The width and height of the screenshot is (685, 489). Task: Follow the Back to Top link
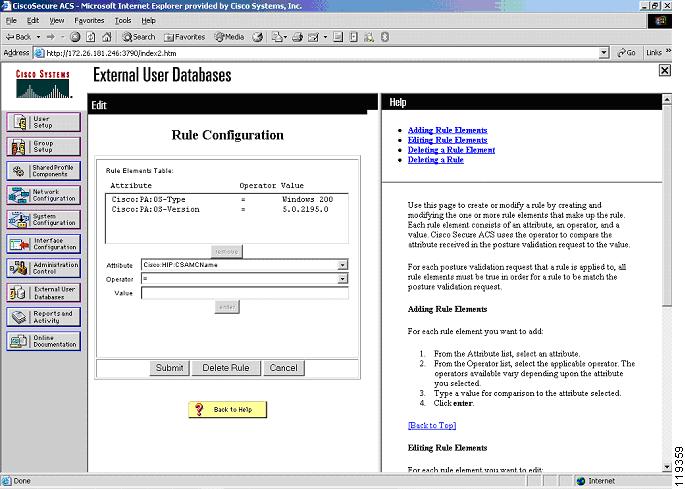[432, 426]
